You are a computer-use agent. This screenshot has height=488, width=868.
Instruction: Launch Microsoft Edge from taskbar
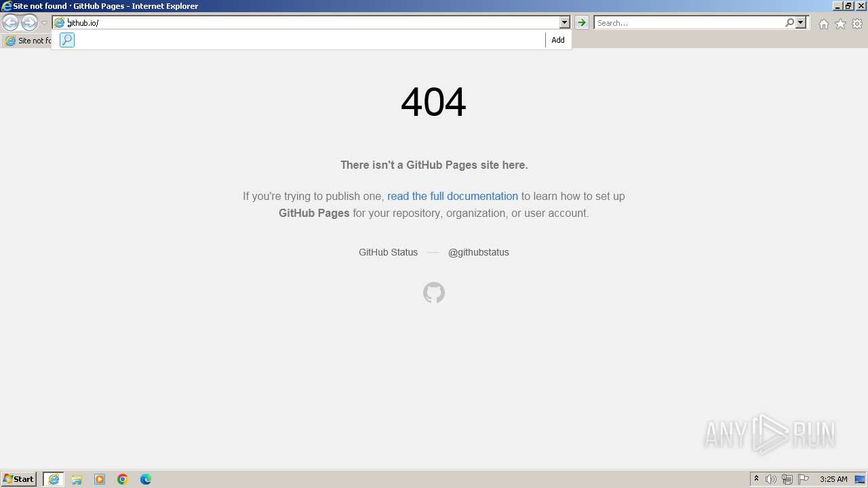pos(146,479)
